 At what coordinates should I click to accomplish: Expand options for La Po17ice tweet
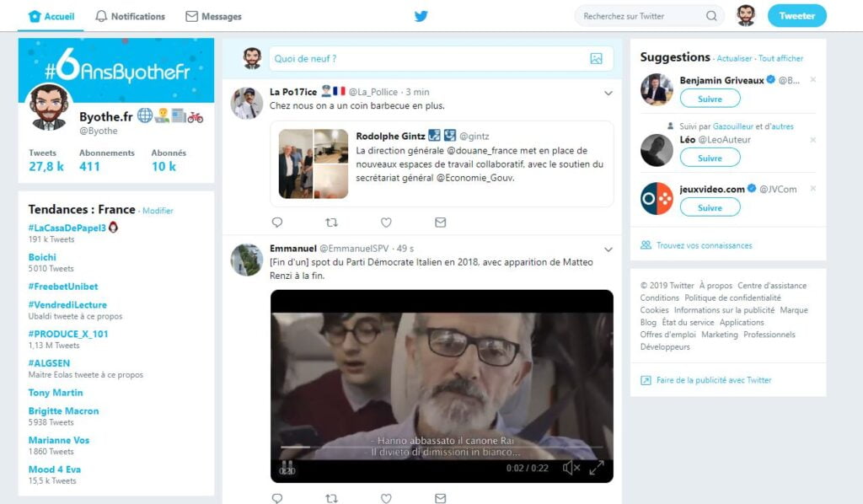point(608,93)
